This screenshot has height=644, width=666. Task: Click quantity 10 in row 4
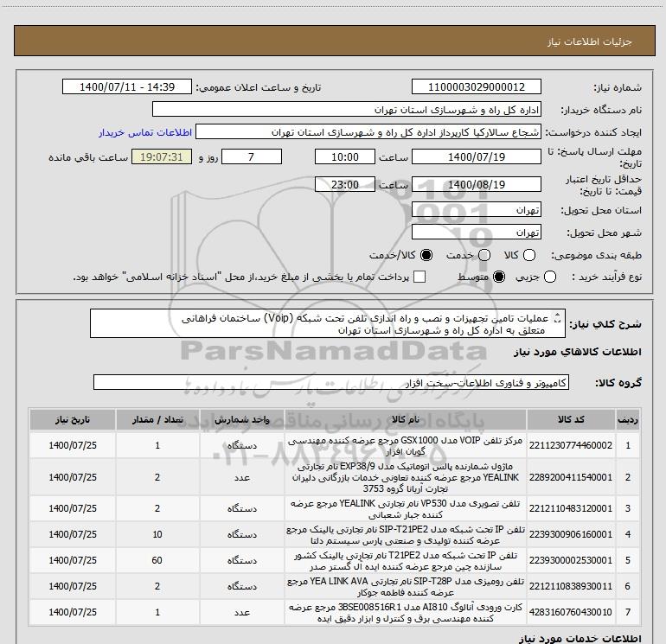[157, 534]
